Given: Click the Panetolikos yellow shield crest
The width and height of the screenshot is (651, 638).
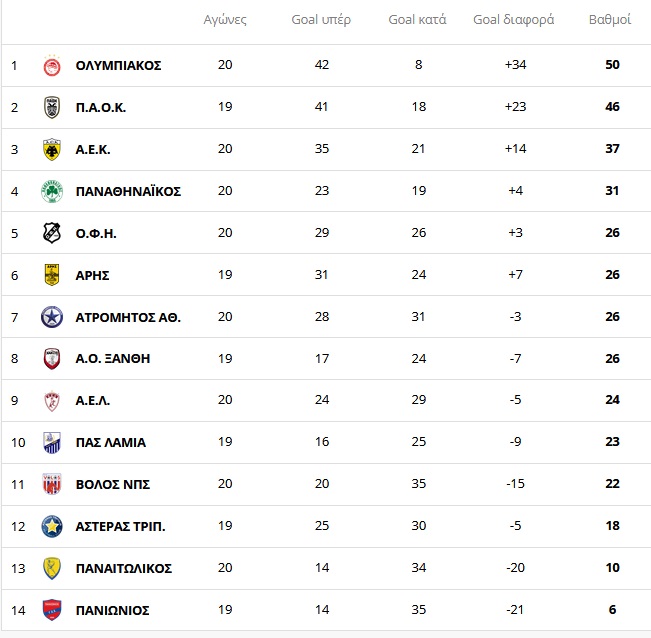Looking at the screenshot, I should 52,568.
